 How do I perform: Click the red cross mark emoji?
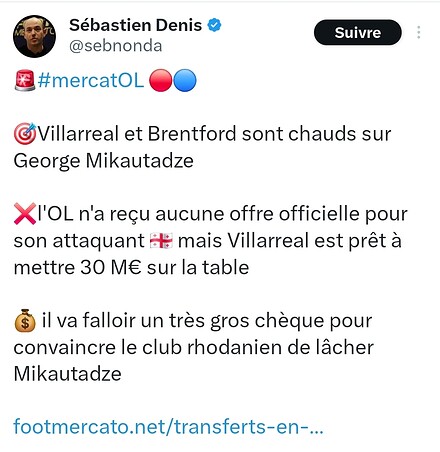click(x=25, y=214)
